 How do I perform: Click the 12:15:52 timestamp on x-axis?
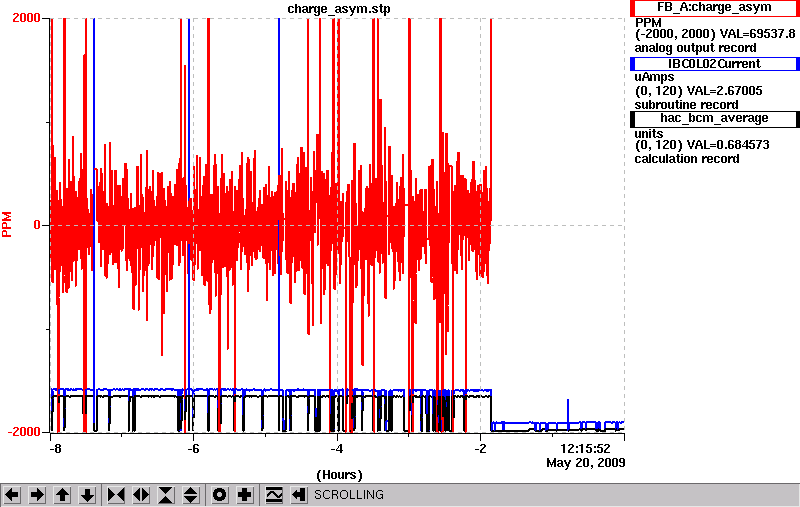coord(585,449)
